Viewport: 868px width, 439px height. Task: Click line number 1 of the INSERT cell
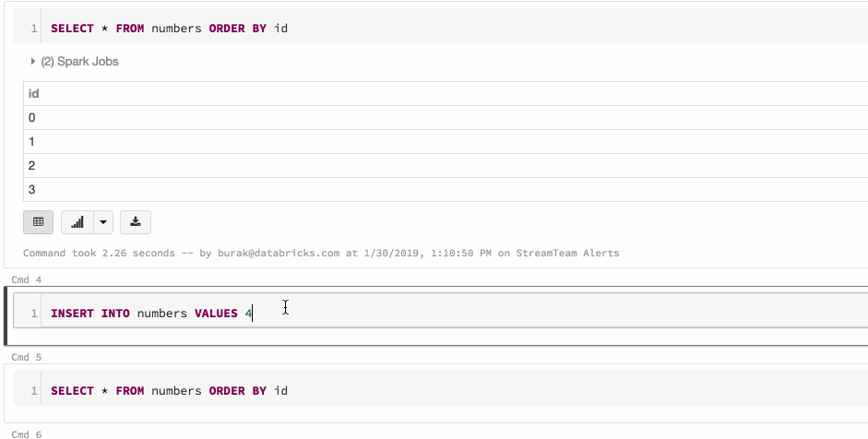click(34, 314)
